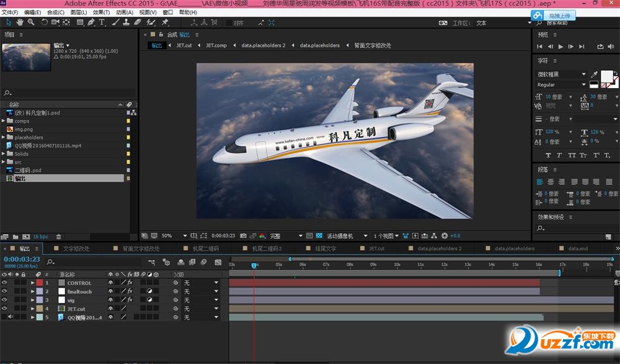Open the 效果(T) menu

[x=101, y=12]
